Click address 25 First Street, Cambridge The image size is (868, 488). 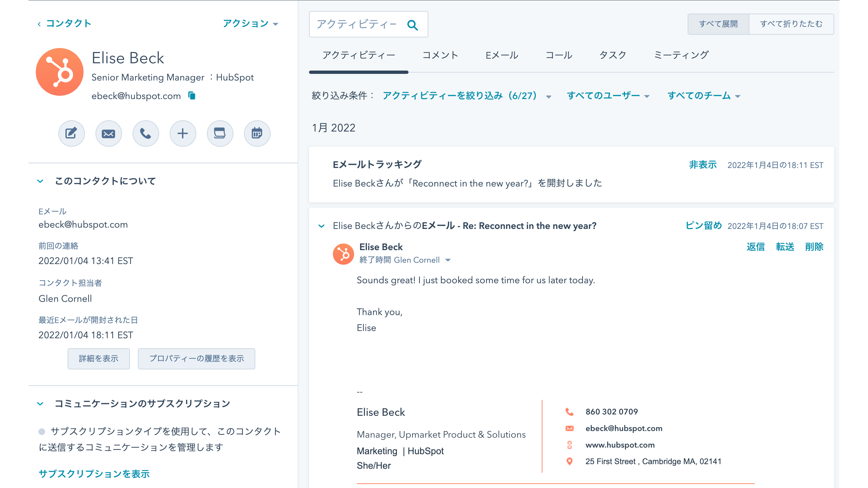point(653,461)
